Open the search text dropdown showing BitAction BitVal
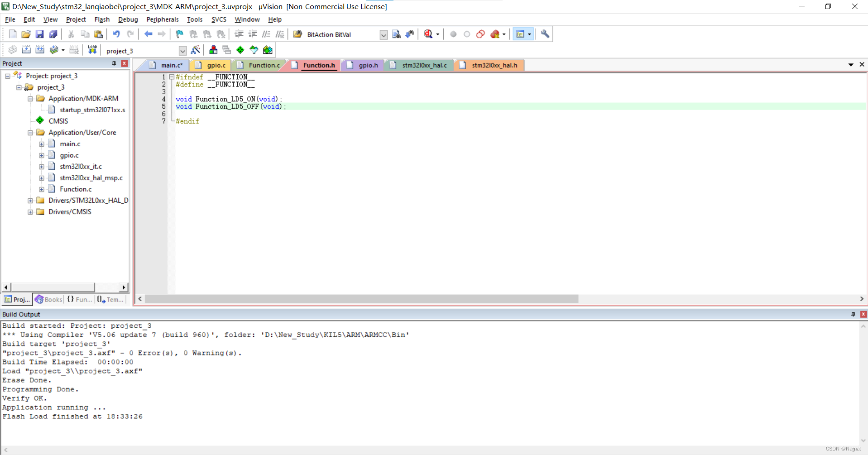 pos(384,35)
